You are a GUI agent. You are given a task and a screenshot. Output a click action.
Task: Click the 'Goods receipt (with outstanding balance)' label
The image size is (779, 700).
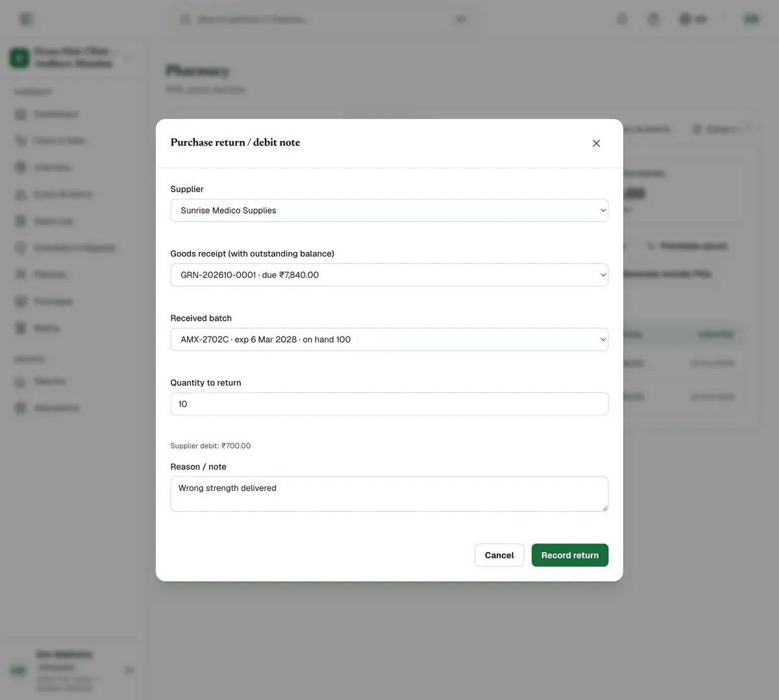coord(253,254)
